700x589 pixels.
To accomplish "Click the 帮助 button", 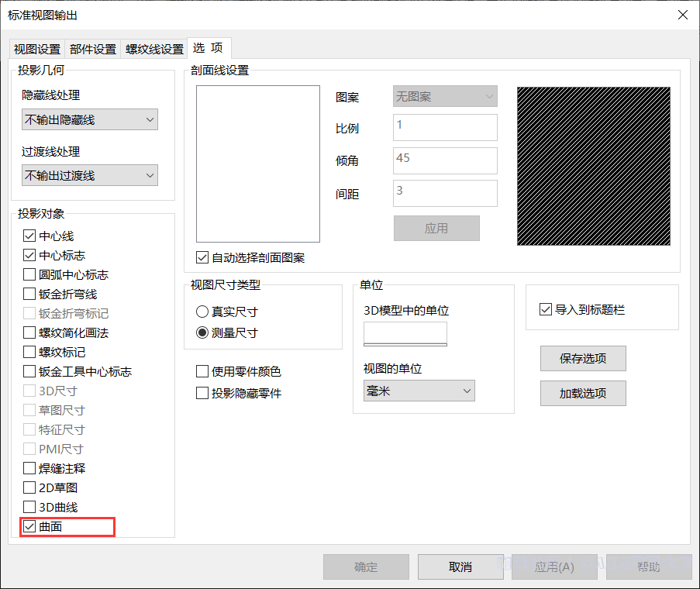I will pos(649,567).
